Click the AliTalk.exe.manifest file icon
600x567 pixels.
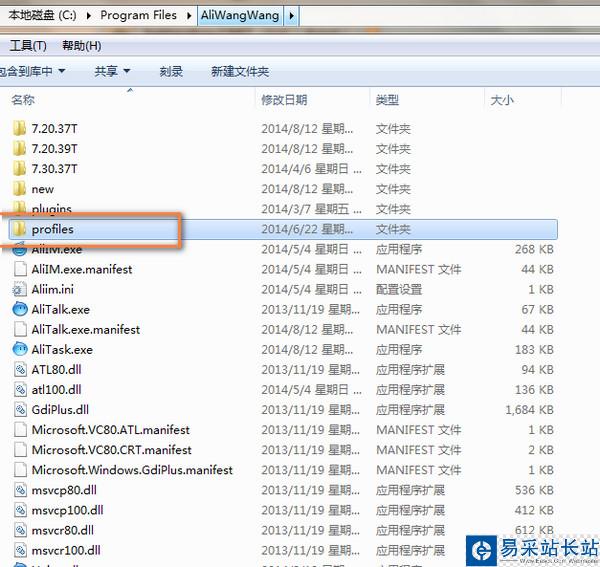coord(20,329)
